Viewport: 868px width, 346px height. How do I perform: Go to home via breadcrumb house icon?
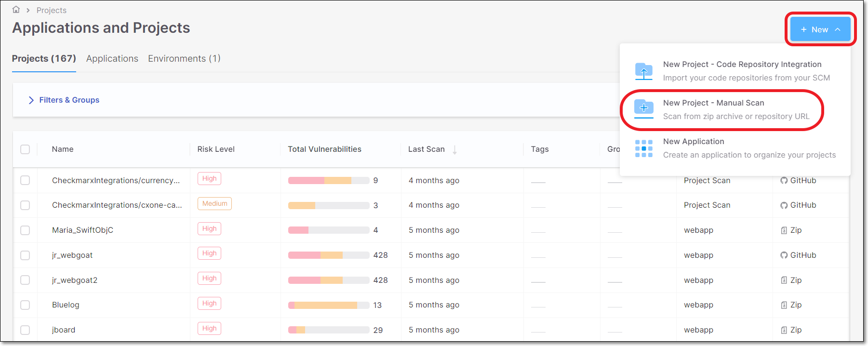(x=16, y=10)
